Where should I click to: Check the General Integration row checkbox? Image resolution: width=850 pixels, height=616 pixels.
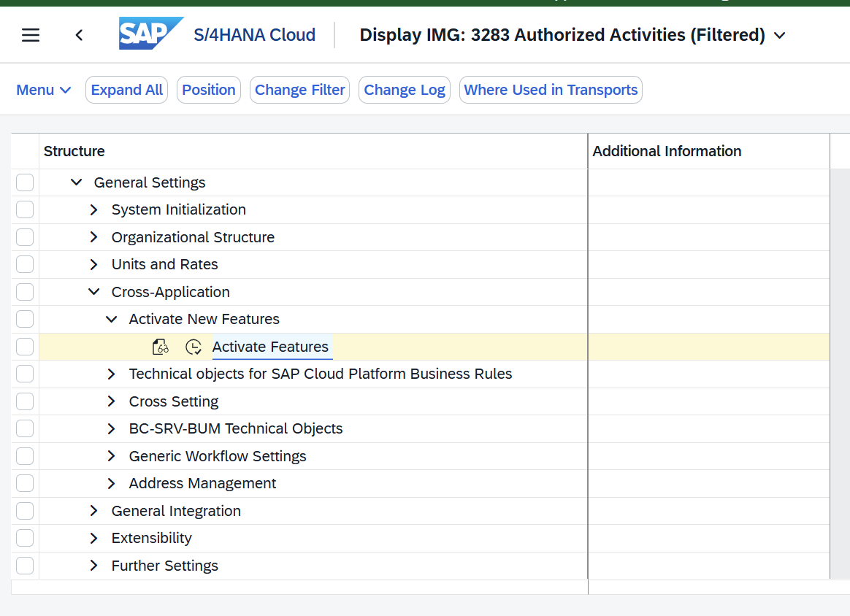pos(25,511)
